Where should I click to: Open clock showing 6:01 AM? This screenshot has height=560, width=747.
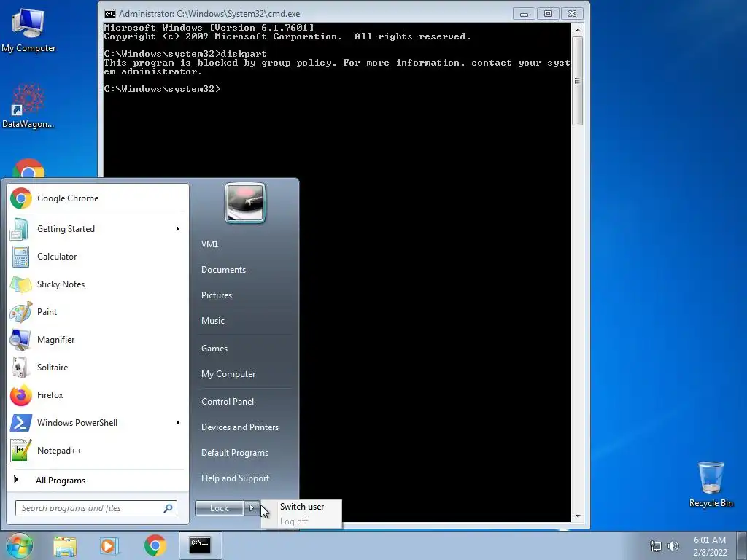coord(710,546)
